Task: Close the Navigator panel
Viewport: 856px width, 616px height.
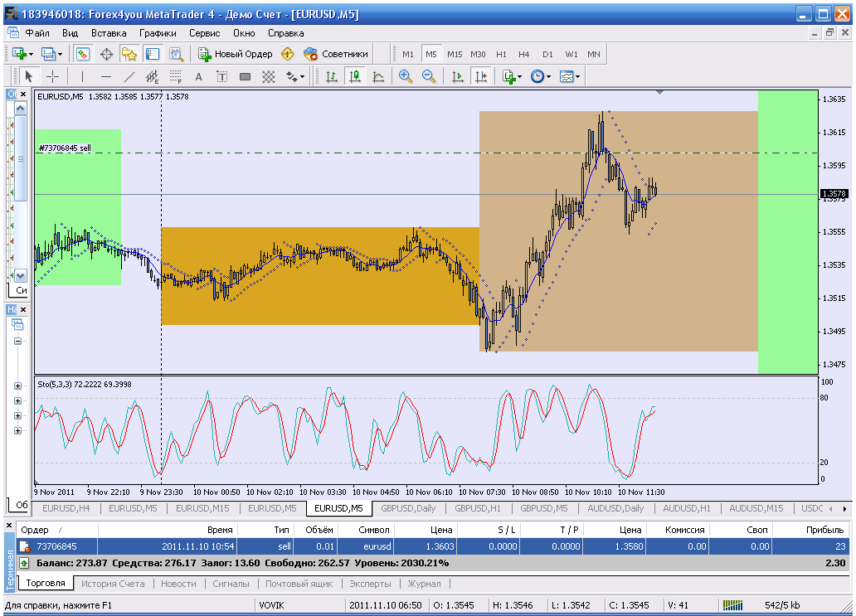Action: (23, 309)
